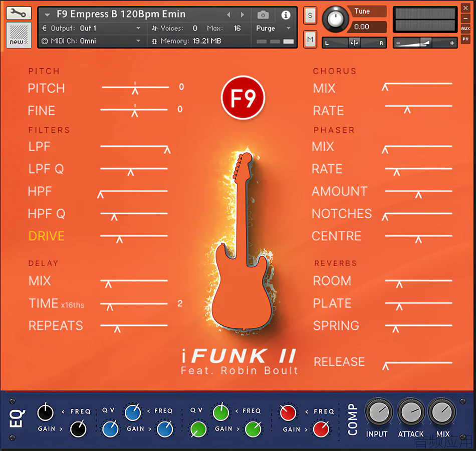Toggle the AUX sends button

click(x=465, y=29)
